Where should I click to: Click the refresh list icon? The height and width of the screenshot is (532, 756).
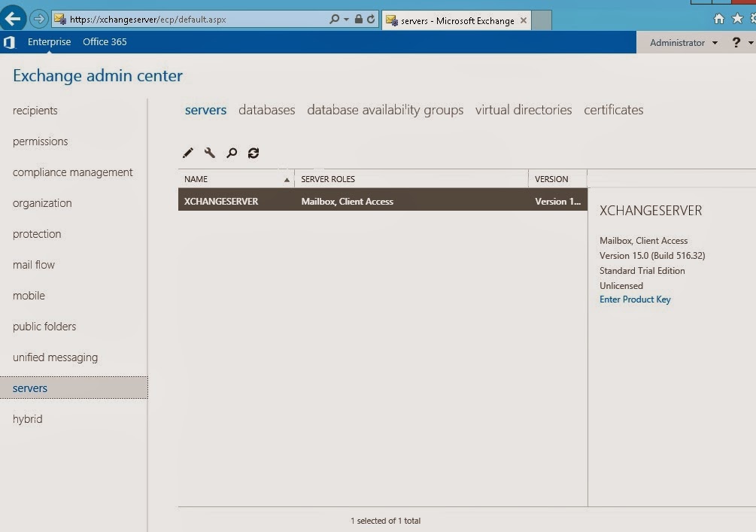click(x=254, y=153)
